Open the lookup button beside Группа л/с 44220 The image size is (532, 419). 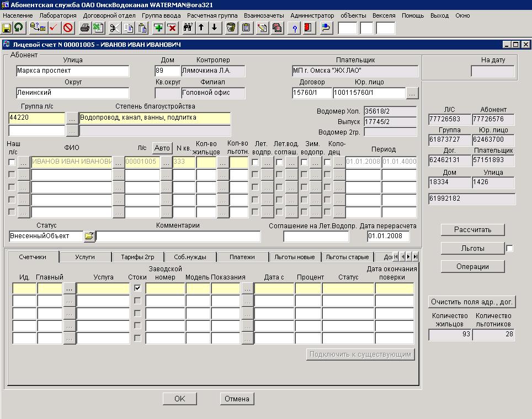pyautogui.click(x=72, y=117)
